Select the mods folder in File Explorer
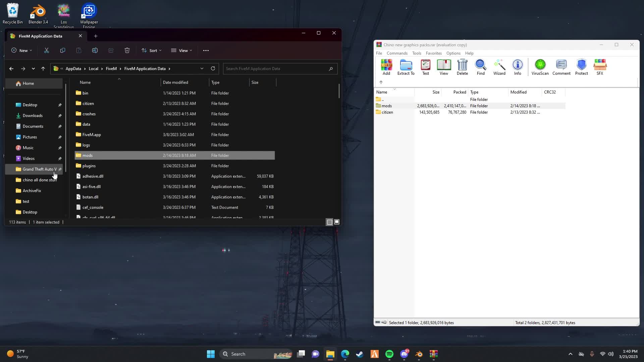The height and width of the screenshot is (362, 644). (x=88, y=155)
